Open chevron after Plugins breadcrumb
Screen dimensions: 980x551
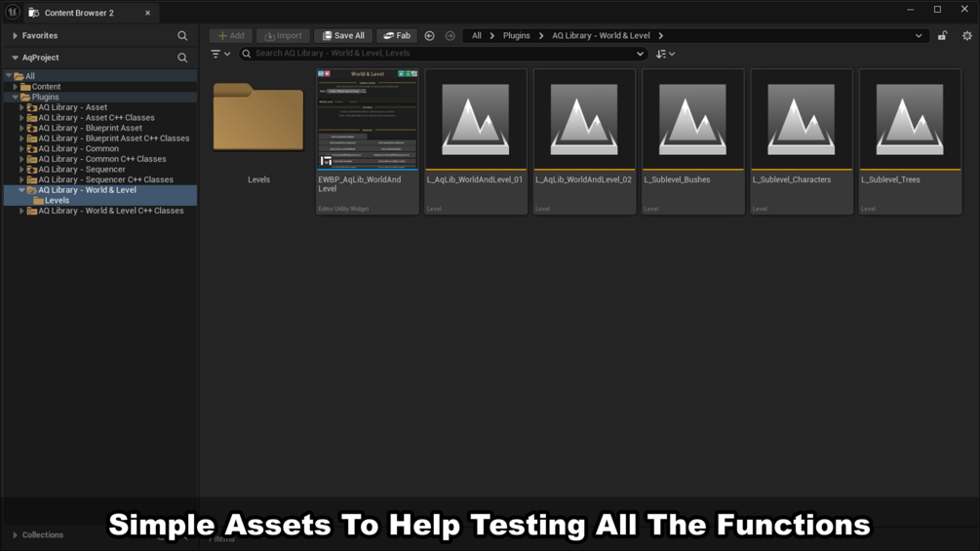pyautogui.click(x=541, y=36)
